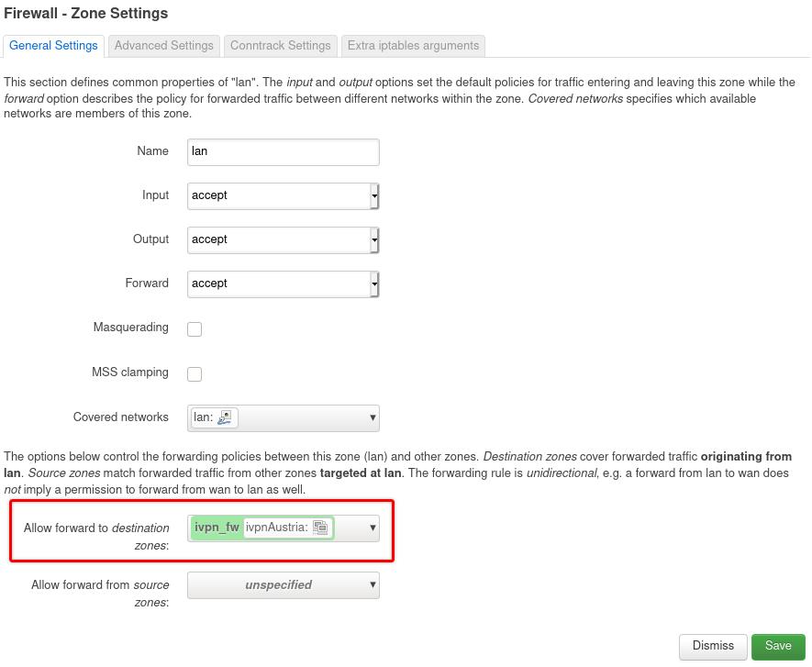Open the Input policy dropdown
The image size is (812, 667).
click(x=284, y=195)
